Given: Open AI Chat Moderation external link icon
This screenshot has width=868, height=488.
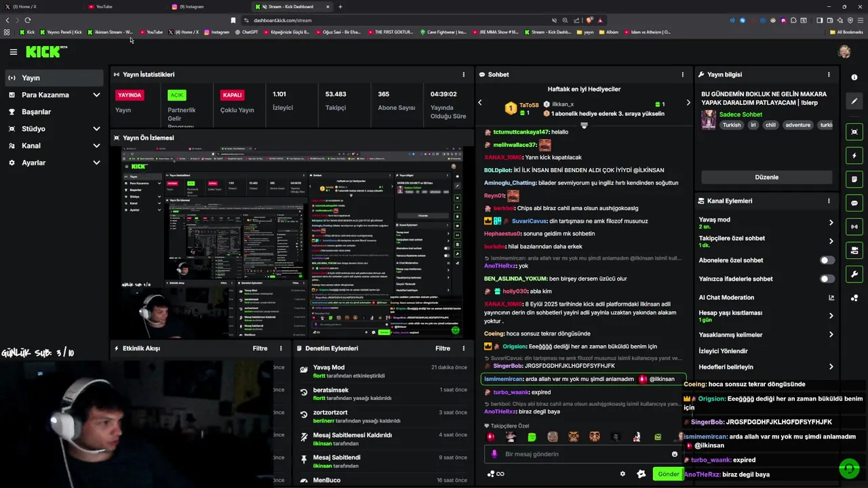Looking at the screenshot, I should (831, 298).
